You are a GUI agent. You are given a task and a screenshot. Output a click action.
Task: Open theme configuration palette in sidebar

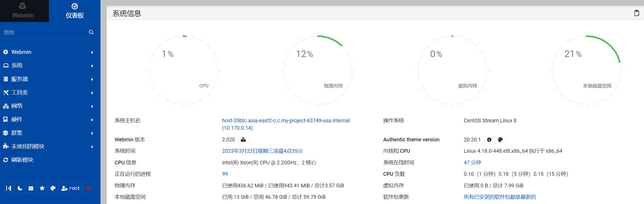pyautogui.click(x=53, y=188)
